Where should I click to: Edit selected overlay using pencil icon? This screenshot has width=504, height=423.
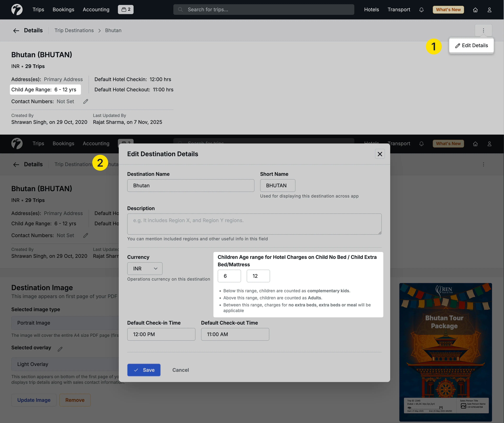tap(60, 349)
